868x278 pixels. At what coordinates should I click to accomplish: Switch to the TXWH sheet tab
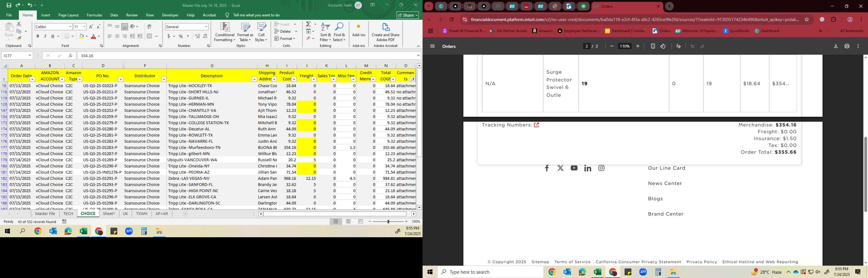pos(142,214)
